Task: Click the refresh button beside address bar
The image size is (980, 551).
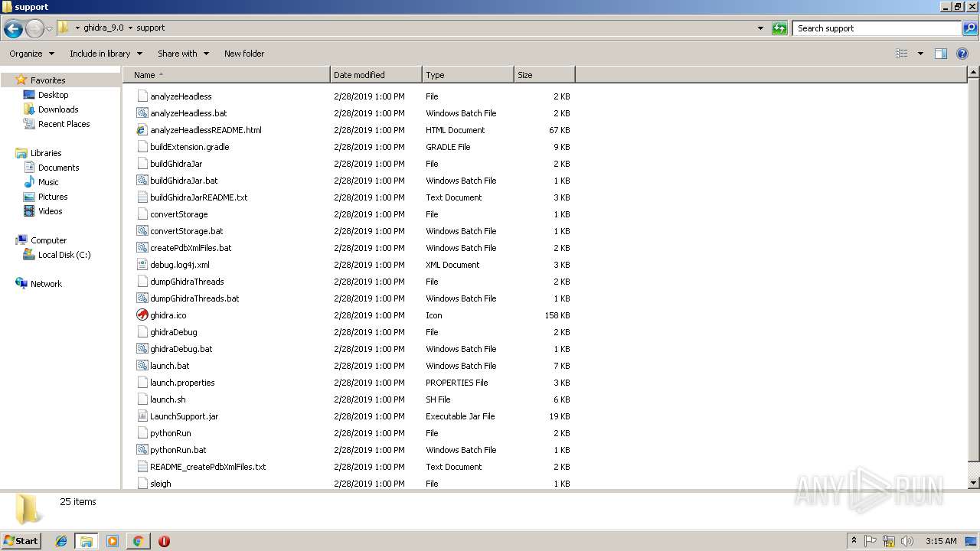Action: tap(779, 28)
